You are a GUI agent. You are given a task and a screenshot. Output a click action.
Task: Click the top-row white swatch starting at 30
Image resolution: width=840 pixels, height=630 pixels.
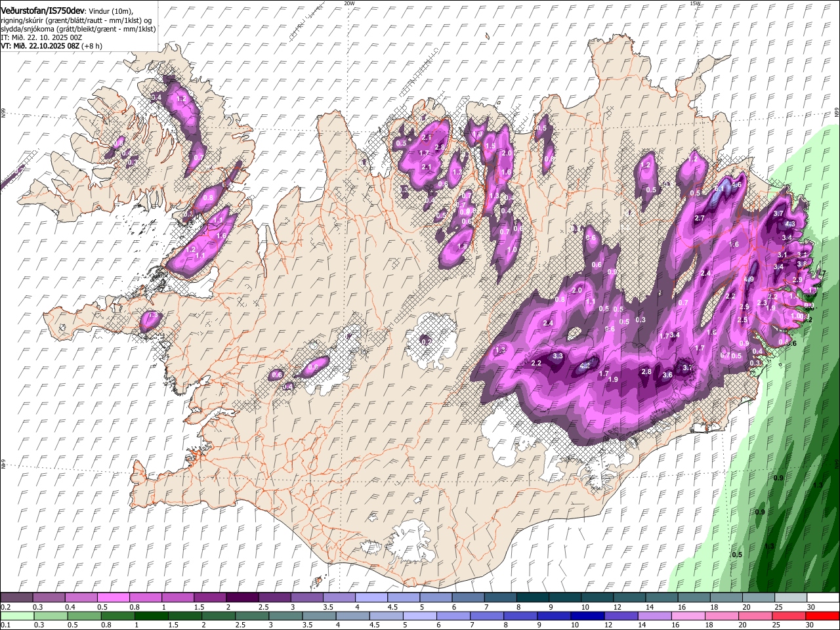(822, 598)
